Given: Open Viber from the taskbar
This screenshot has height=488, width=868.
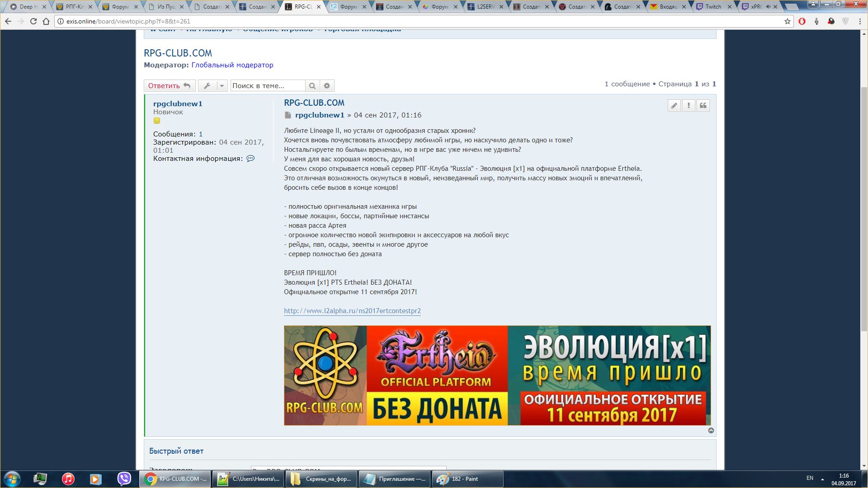Looking at the screenshot, I should point(124,479).
